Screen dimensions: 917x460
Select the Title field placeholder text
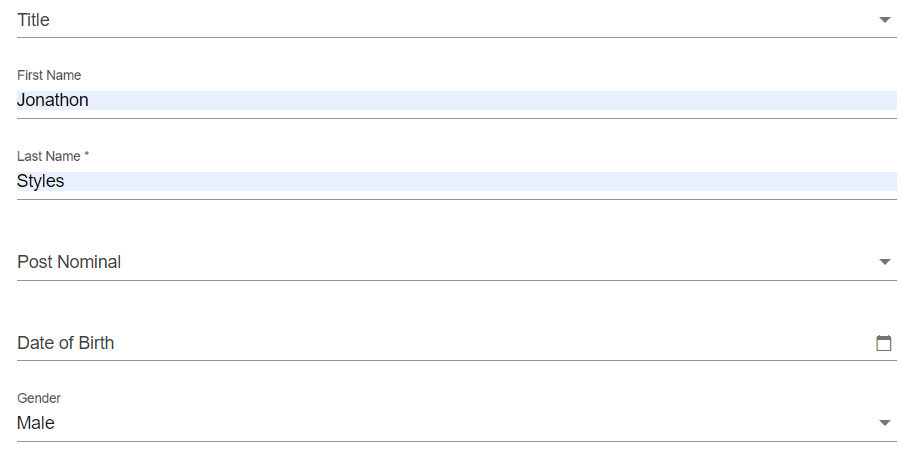tap(33, 20)
